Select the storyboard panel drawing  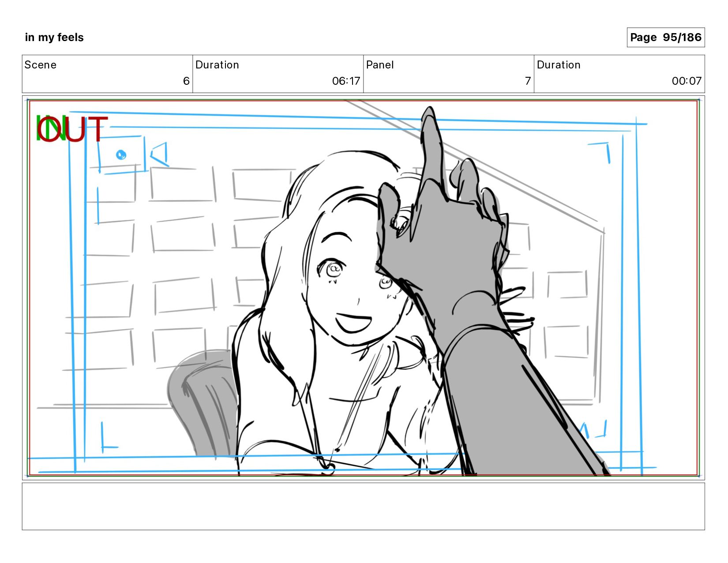(363, 288)
